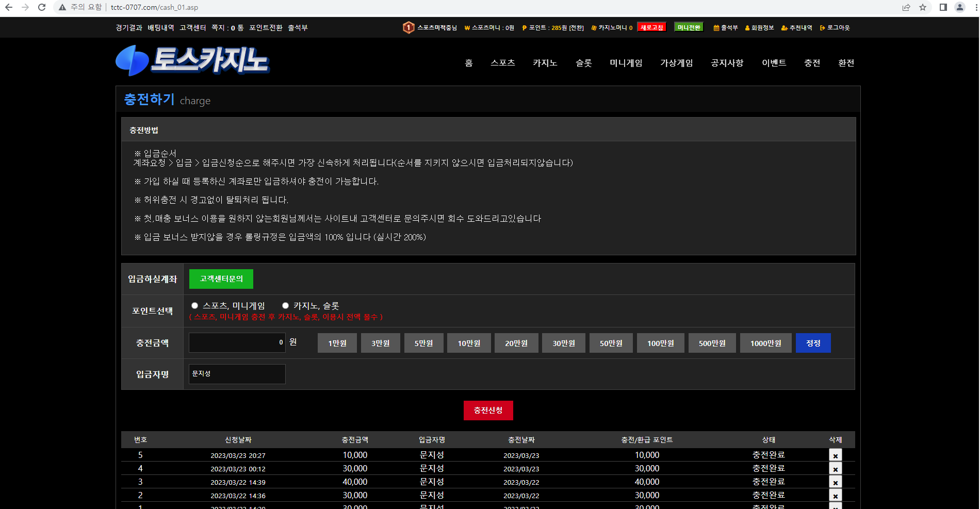
Task: Delete charge record number 5
Action: click(835, 455)
